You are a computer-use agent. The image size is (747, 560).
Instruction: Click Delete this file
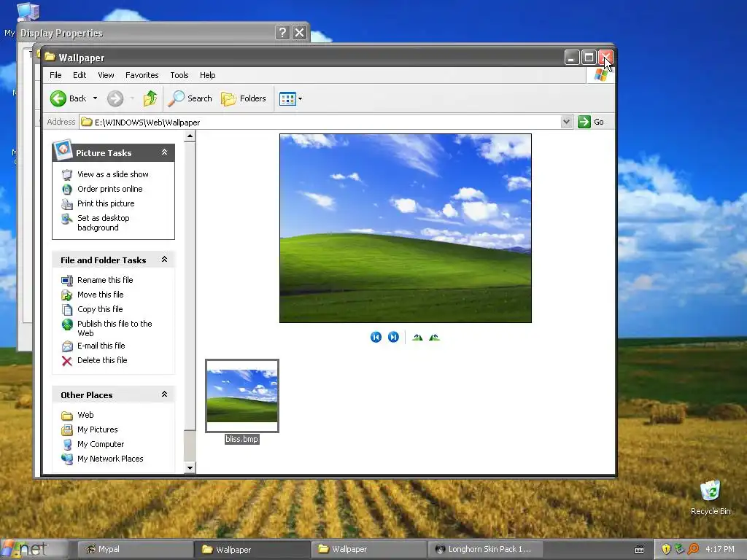point(102,360)
